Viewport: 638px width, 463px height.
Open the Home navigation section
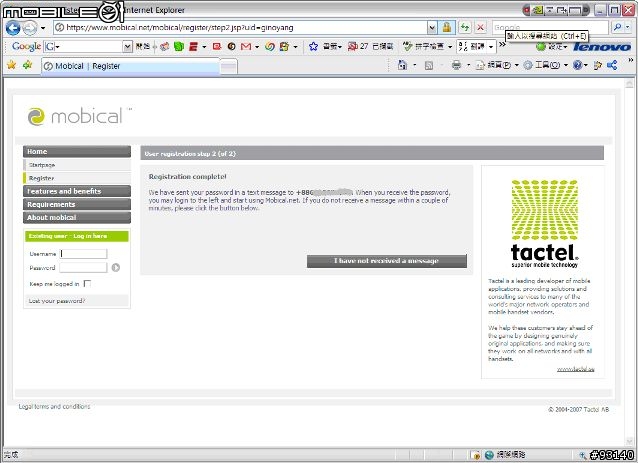point(77,151)
